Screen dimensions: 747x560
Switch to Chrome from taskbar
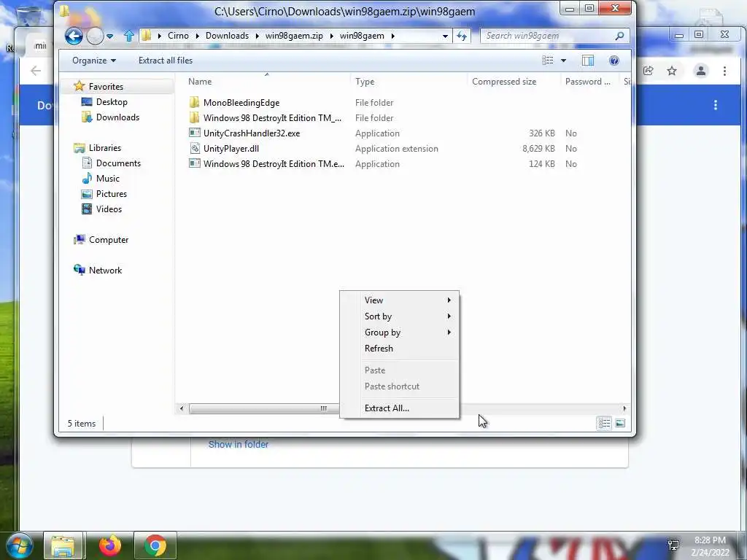tap(155, 545)
